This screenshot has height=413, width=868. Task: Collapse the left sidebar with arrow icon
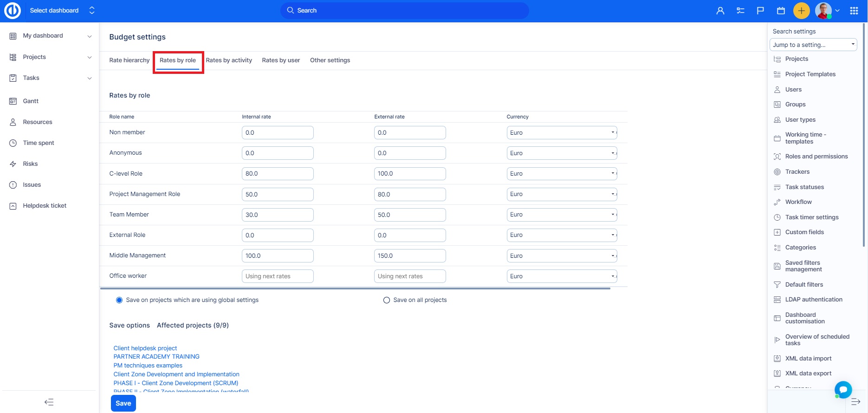49,402
